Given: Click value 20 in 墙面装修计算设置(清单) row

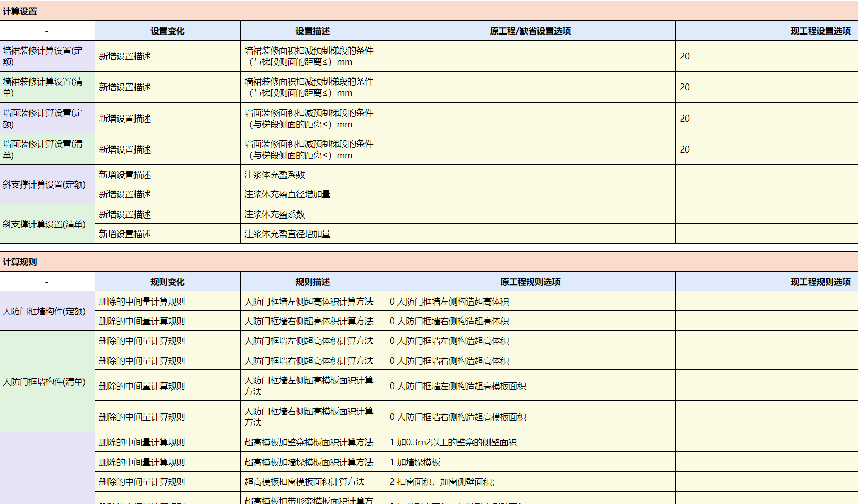Looking at the screenshot, I should (685, 149).
